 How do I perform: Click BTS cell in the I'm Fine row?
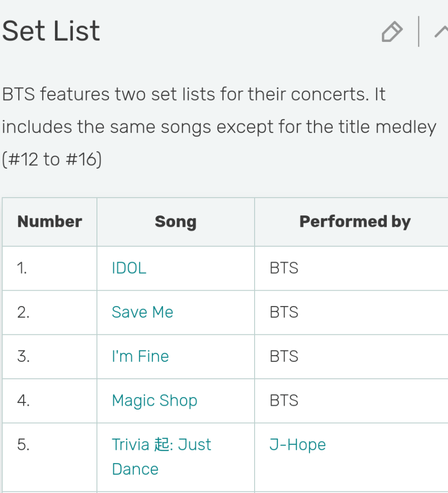point(284,357)
